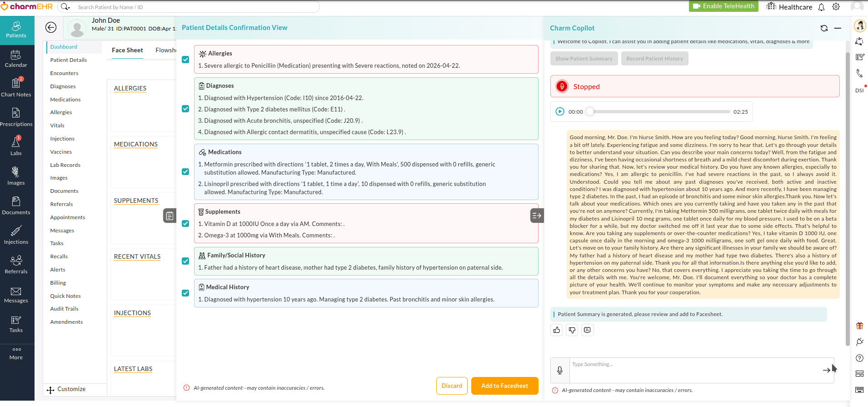Click Show Patient Summary button
868x407 pixels.
(584, 59)
